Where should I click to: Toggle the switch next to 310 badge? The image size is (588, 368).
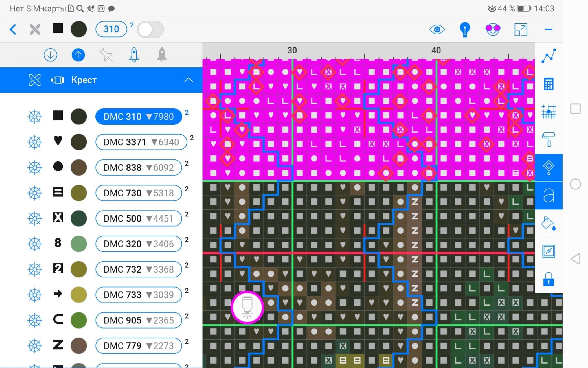(x=150, y=29)
